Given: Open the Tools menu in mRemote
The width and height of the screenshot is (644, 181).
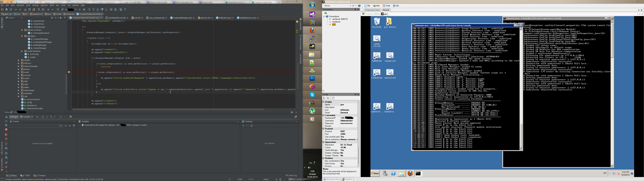Looking at the screenshot, I should [386, 6].
